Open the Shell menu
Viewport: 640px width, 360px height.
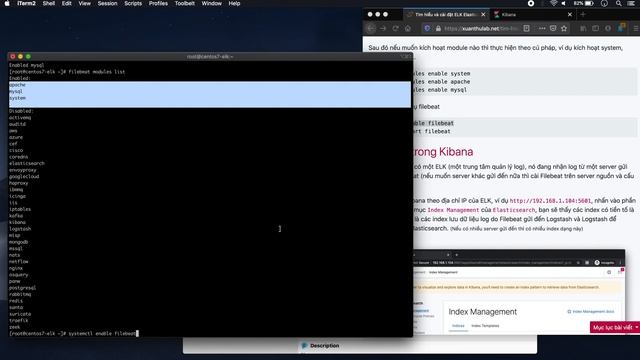(x=49, y=3)
